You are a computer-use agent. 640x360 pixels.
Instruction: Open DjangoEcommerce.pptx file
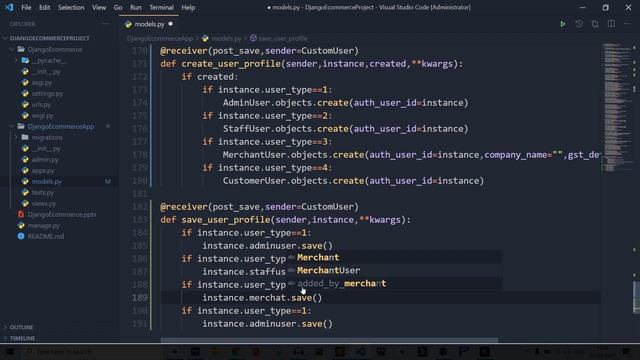[x=62, y=215]
